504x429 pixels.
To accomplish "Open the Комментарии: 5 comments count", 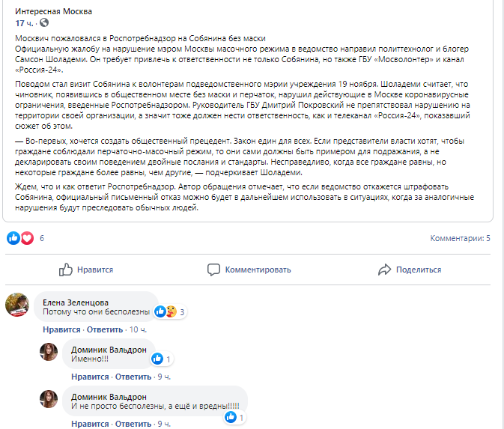I will pos(460,239).
